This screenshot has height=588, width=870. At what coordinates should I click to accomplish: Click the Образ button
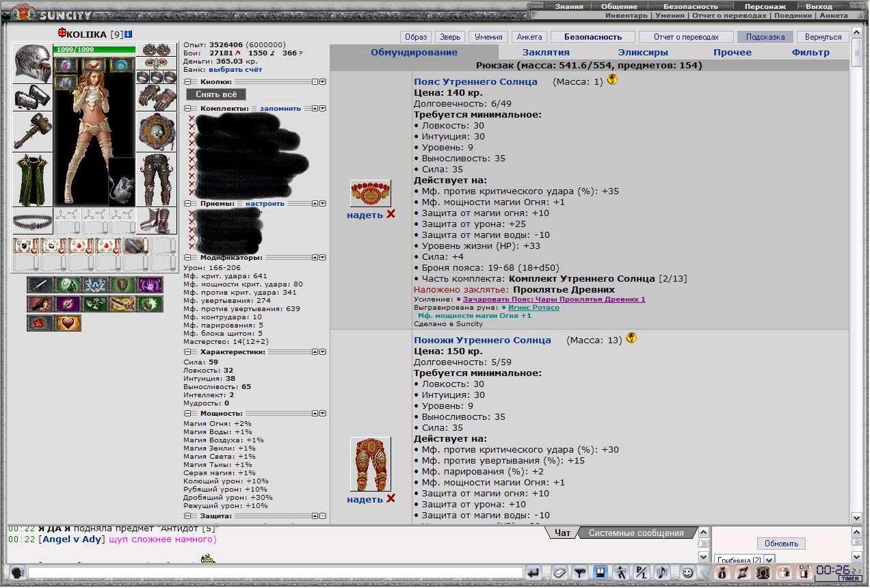(416, 37)
